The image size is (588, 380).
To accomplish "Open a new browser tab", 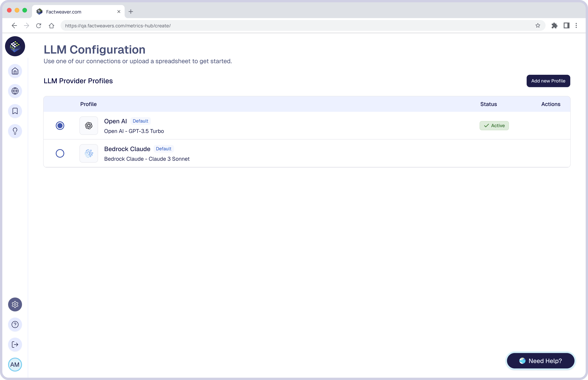I will pos(131,12).
